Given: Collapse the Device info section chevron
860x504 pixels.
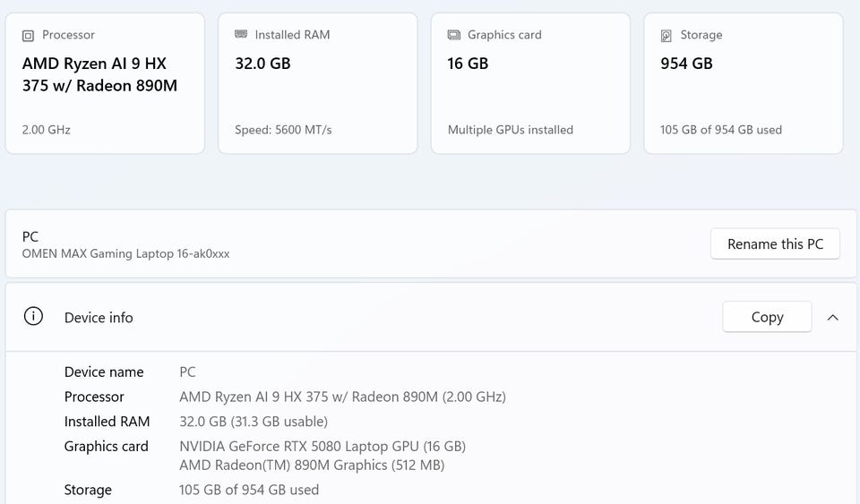Looking at the screenshot, I should pos(832,317).
